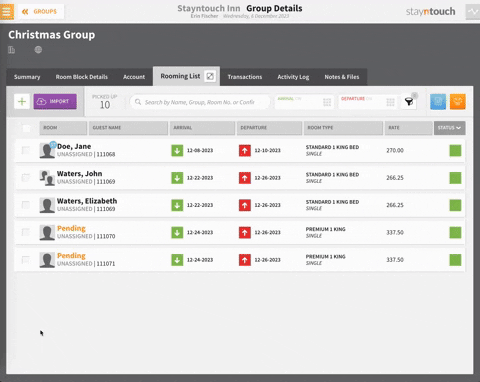Tick the checkbox for Waters, Elizabeth row
The height and width of the screenshot is (382, 480).
pyautogui.click(x=26, y=205)
